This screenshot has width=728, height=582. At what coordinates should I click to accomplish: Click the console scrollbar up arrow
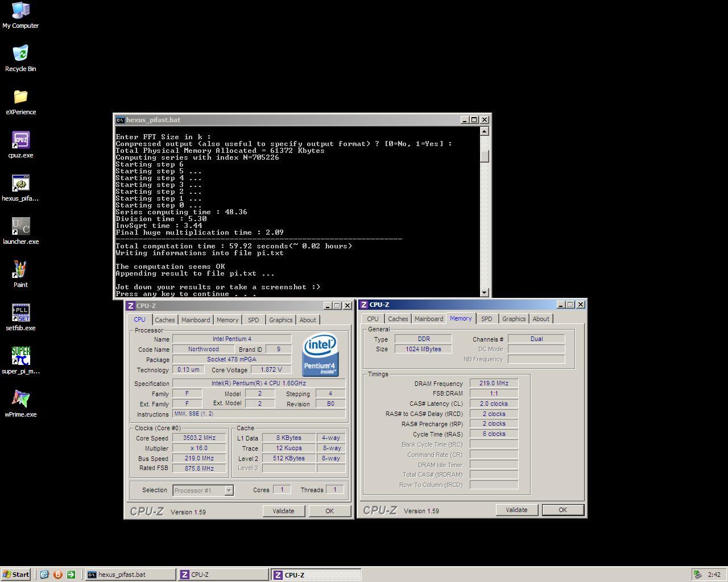tap(485, 131)
